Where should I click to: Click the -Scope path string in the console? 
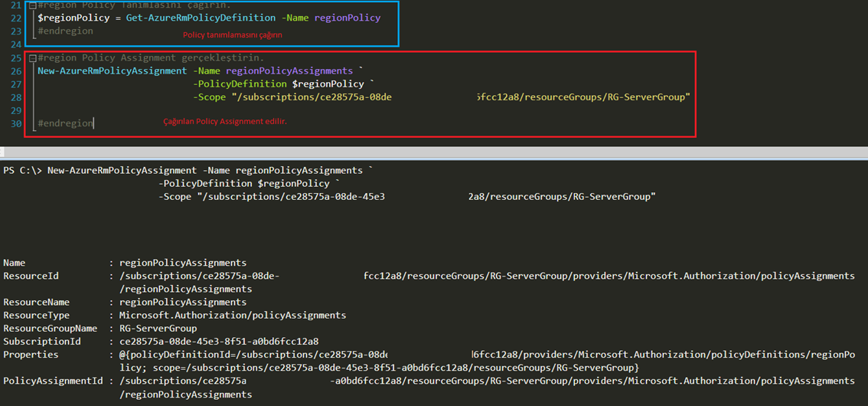pyautogui.click(x=426, y=197)
